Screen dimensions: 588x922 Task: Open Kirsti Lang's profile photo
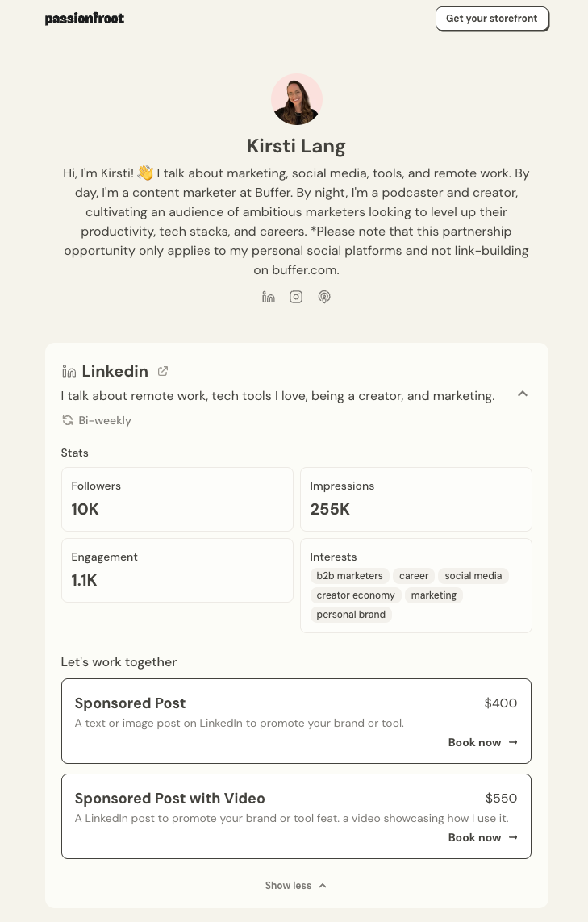(296, 98)
